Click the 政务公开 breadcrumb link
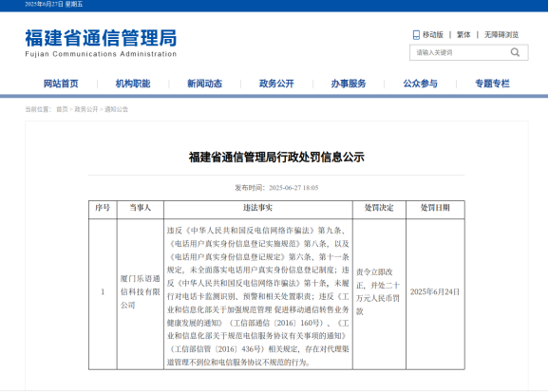The image size is (549, 392). [86, 109]
